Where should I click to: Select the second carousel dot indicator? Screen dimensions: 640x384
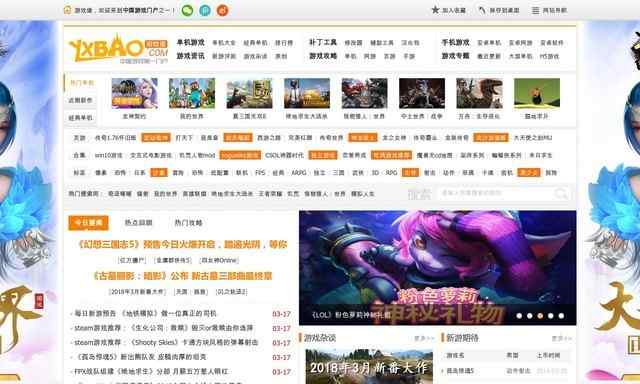click(x=530, y=316)
